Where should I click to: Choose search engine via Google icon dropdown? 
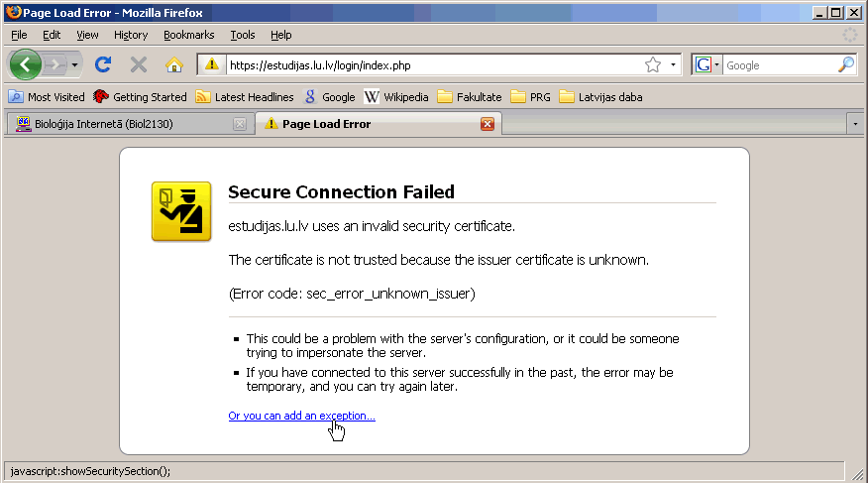[708, 64]
